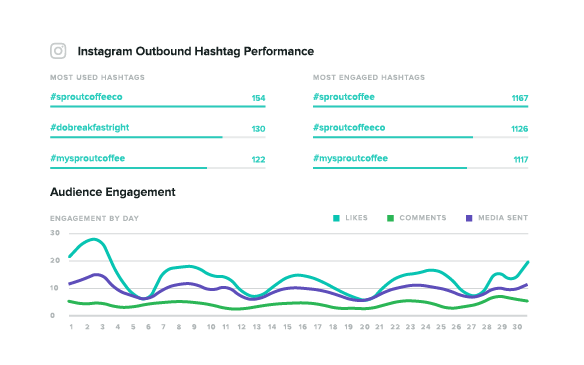Click day 9 on the x-axis
The width and height of the screenshot is (584, 365).
pos(194,327)
